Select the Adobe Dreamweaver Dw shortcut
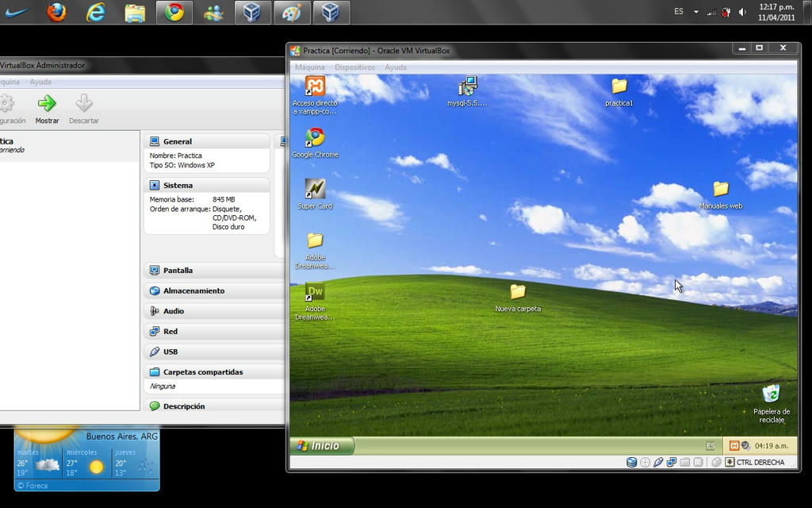 click(x=315, y=302)
